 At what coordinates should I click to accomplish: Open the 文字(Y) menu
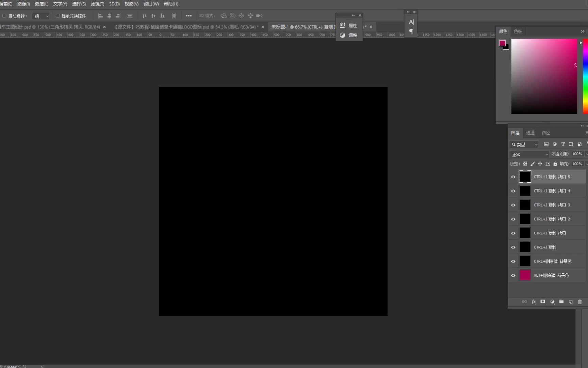[60, 4]
